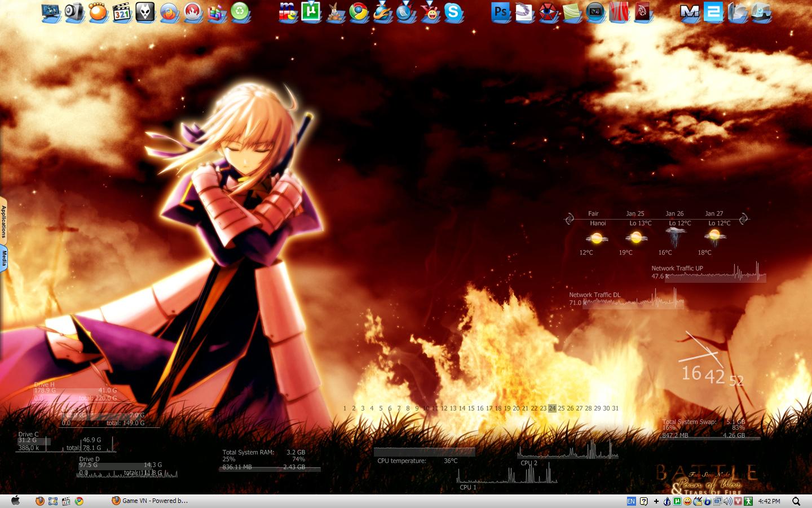Launch the red hexagon eye icon
Viewport: 812px width, 508px height.
pyautogui.click(x=548, y=12)
